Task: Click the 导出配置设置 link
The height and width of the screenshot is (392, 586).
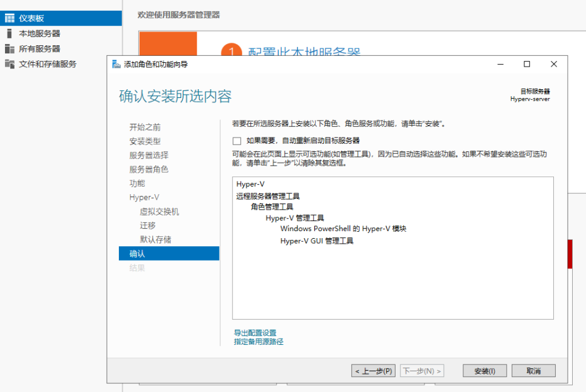Action: pos(255,333)
